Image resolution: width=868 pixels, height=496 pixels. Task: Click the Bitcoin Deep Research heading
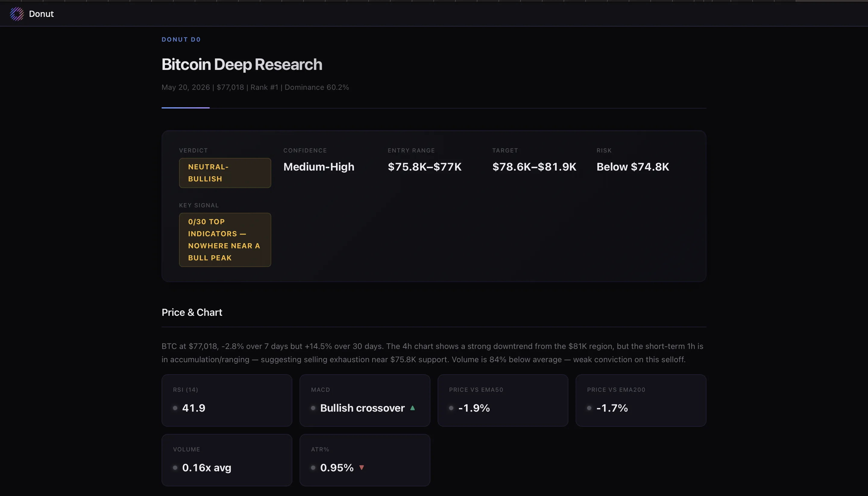pos(242,64)
